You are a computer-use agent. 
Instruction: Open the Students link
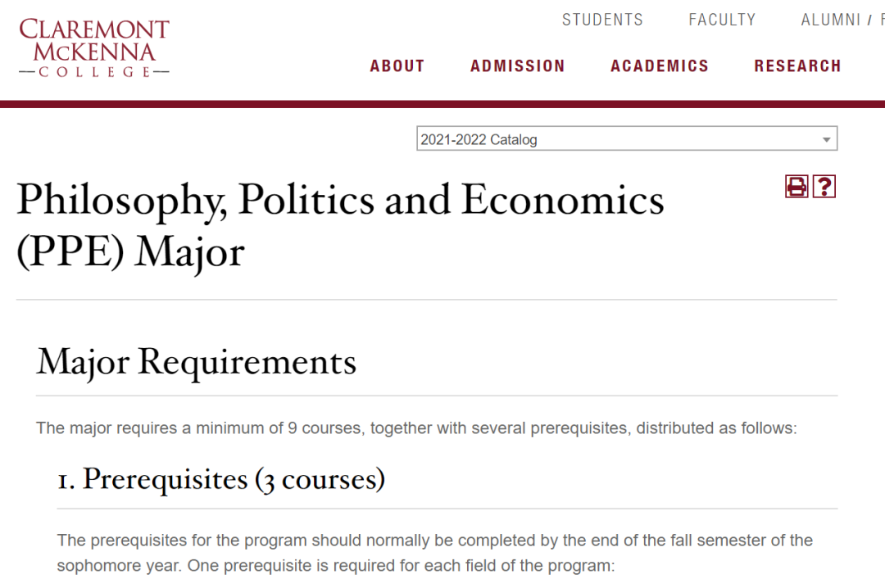602,20
